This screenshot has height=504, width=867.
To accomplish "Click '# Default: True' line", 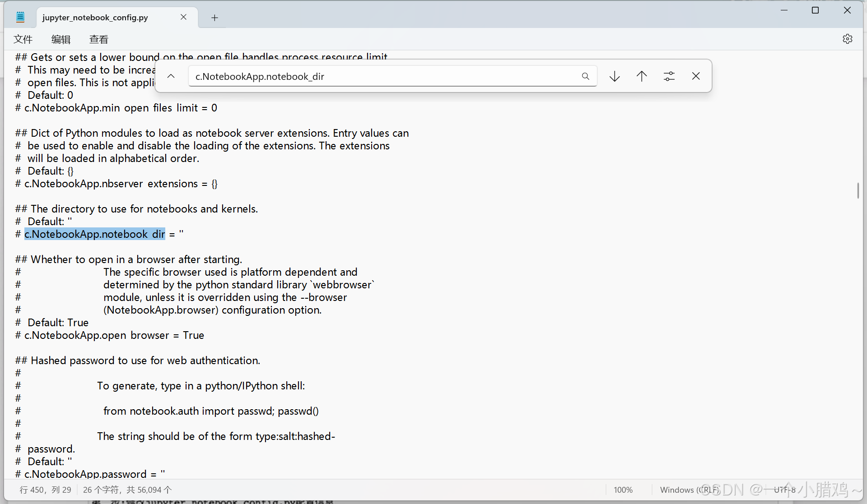I will click(51, 323).
